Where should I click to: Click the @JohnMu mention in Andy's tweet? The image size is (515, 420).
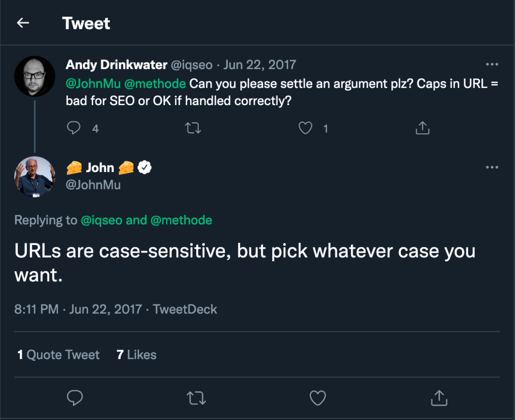coord(93,83)
